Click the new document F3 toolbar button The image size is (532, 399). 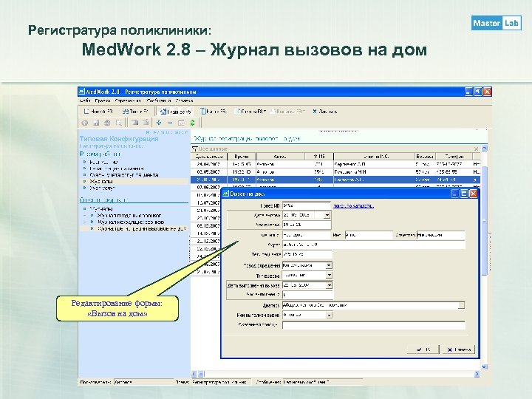click(x=98, y=112)
